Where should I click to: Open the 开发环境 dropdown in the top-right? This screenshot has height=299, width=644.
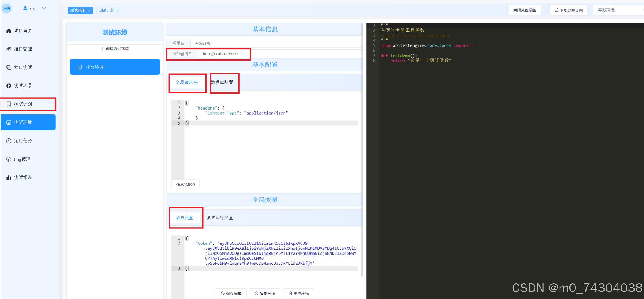coord(618,10)
